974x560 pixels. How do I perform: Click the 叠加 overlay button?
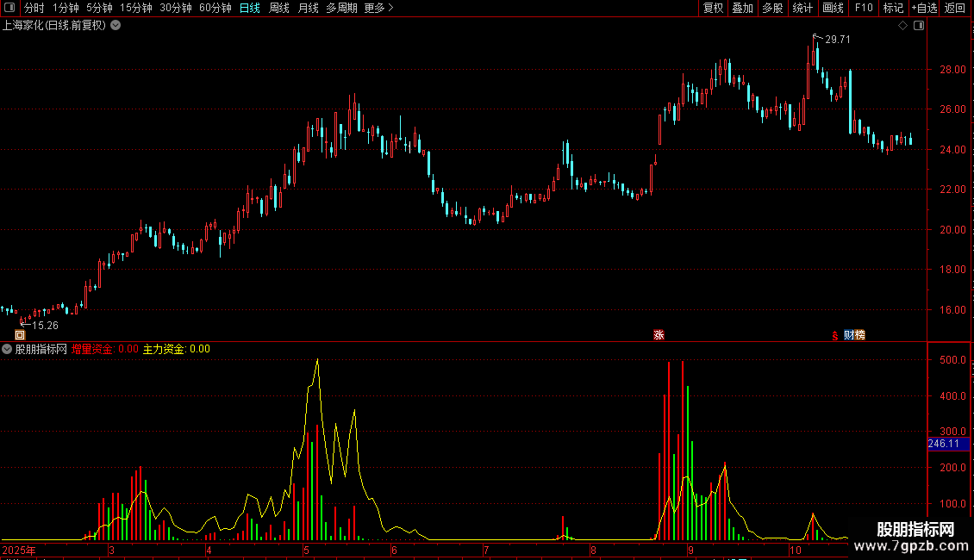point(742,8)
